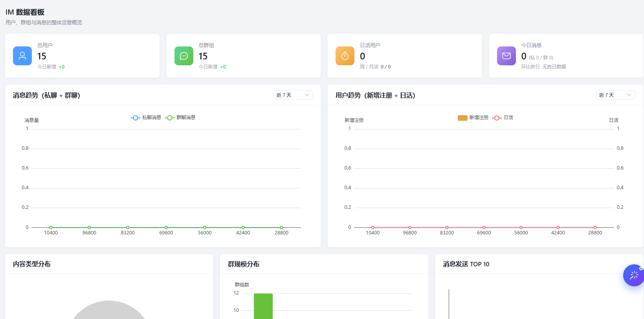Viewport: 644px width, 319px height.
Task: Open the floating purple assistant button
Action: coord(634,275)
